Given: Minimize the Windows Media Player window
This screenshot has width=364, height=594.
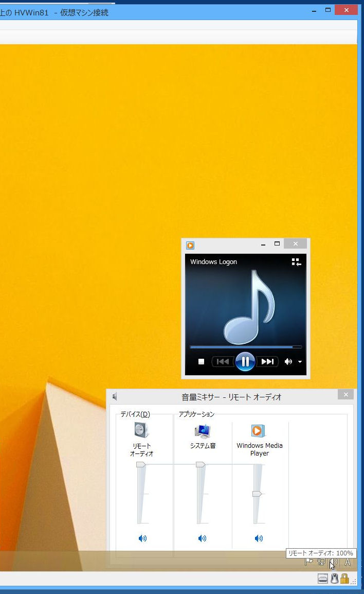Looking at the screenshot, I should pyautogui.click(x=263, y=244).
